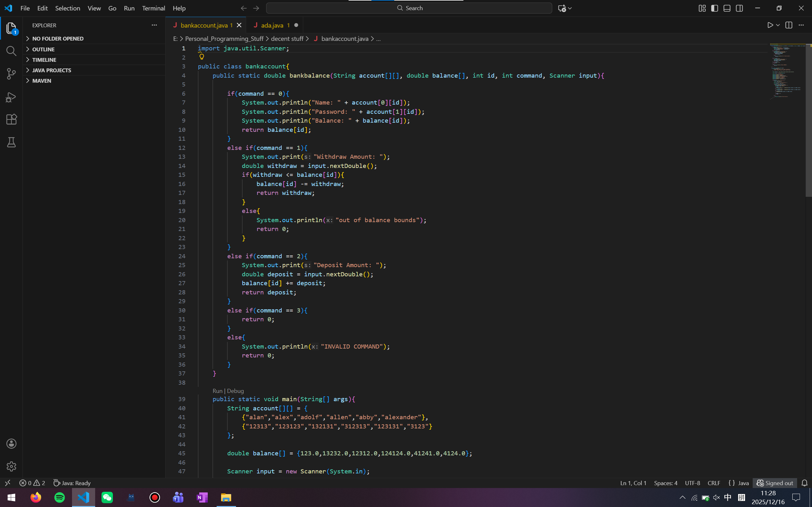The image size is (812, 507).
Task: Click the CRLF line ending indicator
Action: (714, 483)
